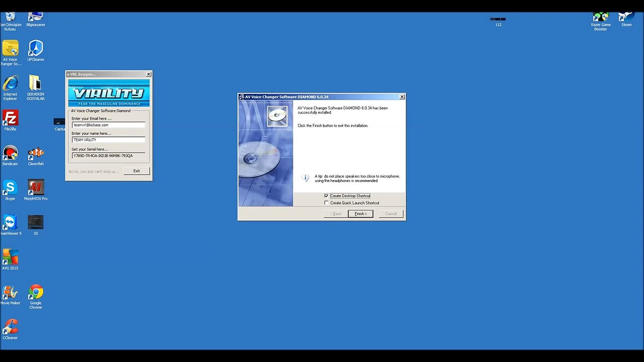The height and width of the screenshot is (362, 644).
Task: Enable Create Quick Launch Shortcut checkbox
Action: (327, 203)
